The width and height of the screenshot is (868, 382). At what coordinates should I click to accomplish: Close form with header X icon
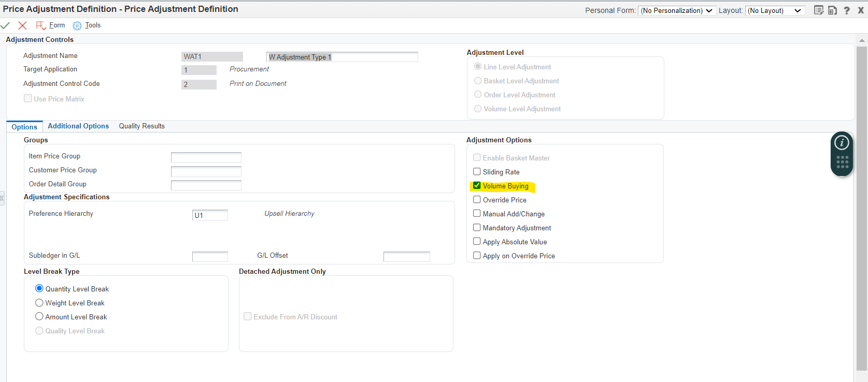point(861,10)
